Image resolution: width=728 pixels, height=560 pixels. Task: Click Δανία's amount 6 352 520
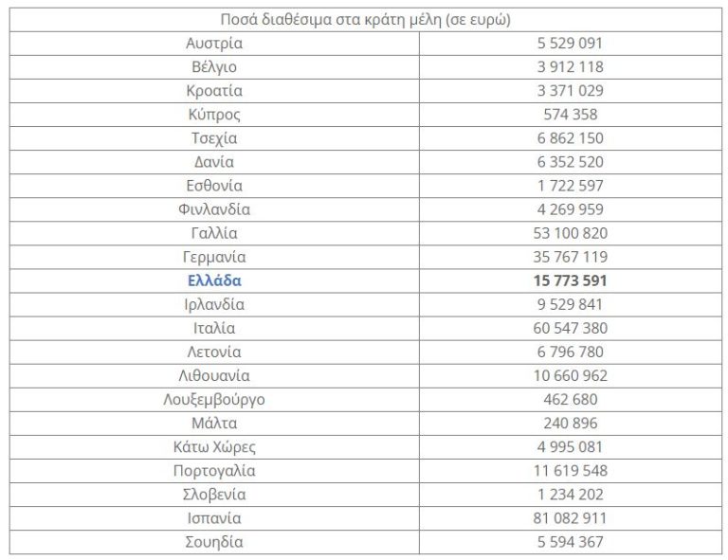tap(570, 162)
